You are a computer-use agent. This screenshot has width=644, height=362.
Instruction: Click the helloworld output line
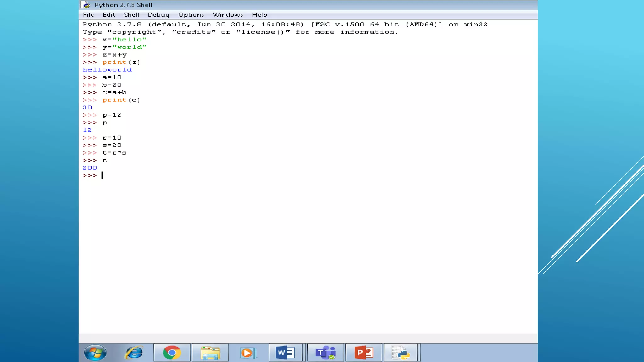107,70
